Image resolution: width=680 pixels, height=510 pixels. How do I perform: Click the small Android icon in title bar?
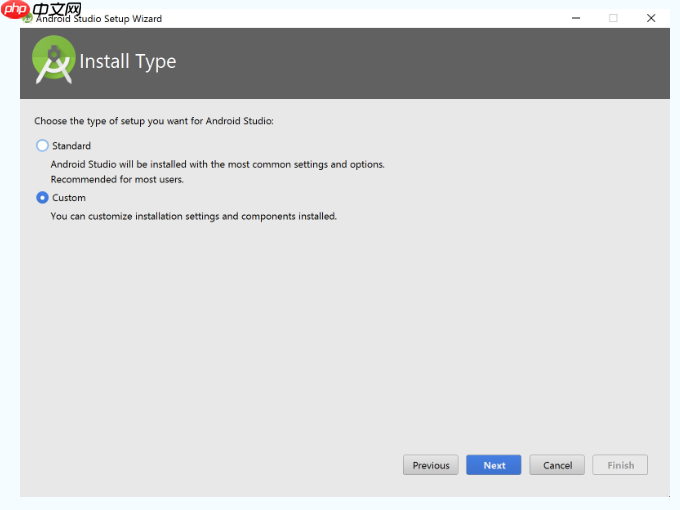click(28, 19)
